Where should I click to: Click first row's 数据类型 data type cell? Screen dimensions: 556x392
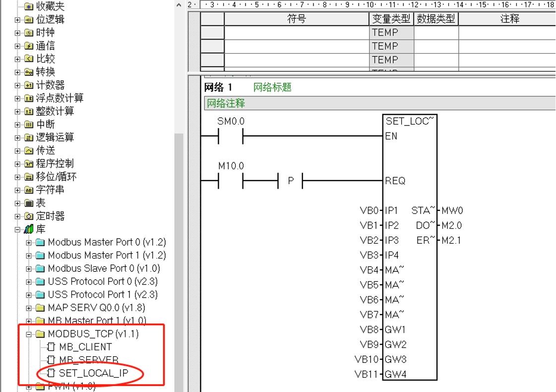click(436, 33)
